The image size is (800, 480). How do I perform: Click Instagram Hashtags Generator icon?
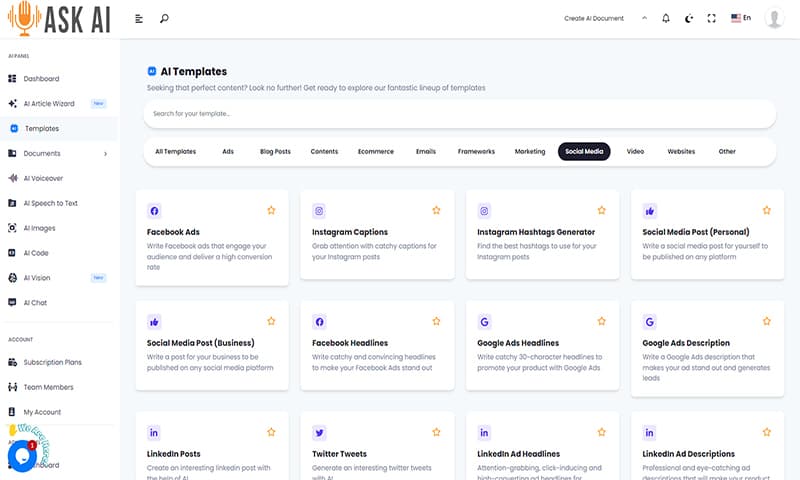pos(484,211)
